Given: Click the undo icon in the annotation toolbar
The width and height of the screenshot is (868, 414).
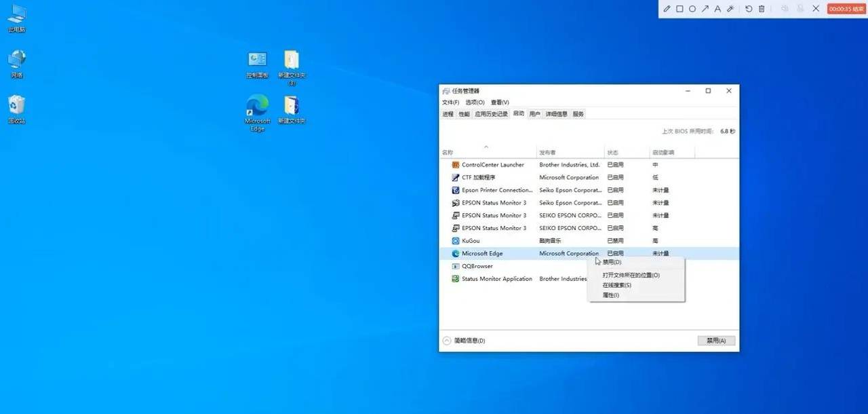Looking at the screenshot, I should click(749, 9).
